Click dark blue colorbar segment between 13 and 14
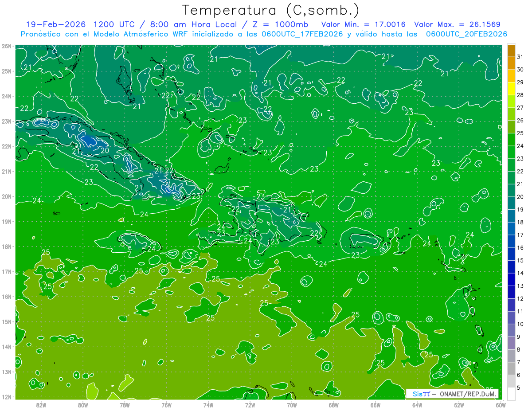 [x=511, y=280]
